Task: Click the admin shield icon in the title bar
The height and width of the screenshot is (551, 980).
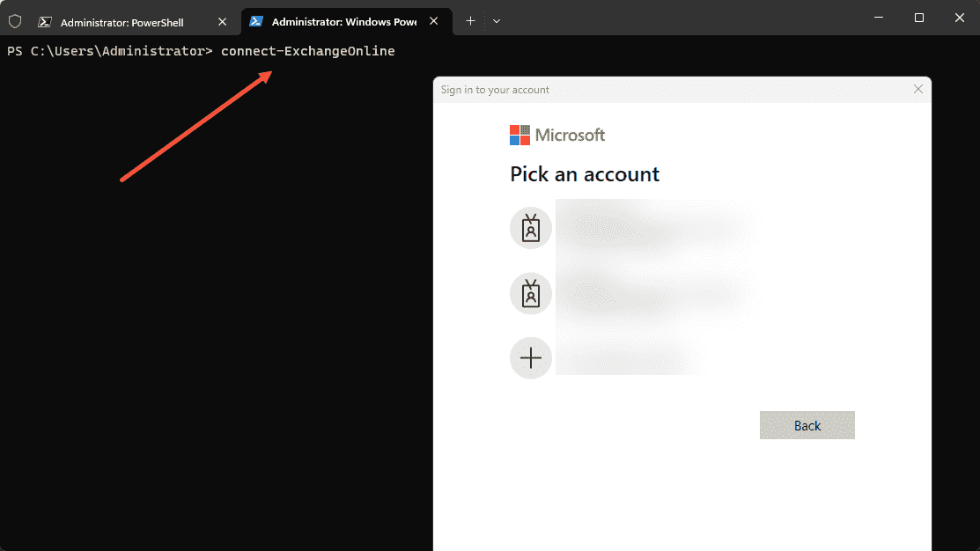Action: (14, 19)
